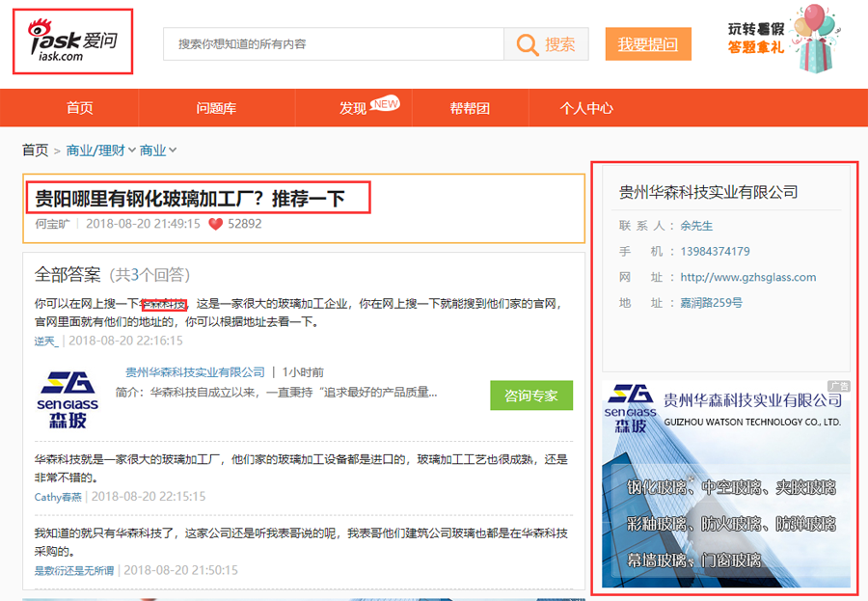Open asker 何宝旷's profile
868x601 pixels.
[x=53, y=224]
